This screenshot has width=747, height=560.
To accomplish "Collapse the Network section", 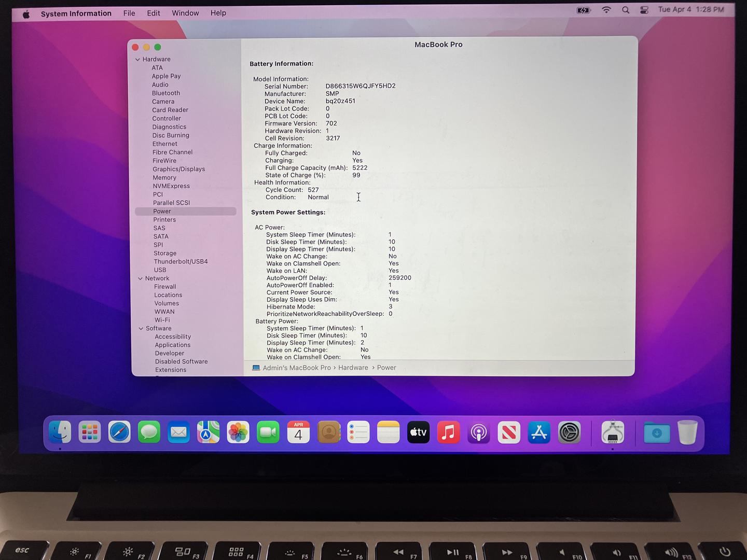I will [x=140, y=278].
